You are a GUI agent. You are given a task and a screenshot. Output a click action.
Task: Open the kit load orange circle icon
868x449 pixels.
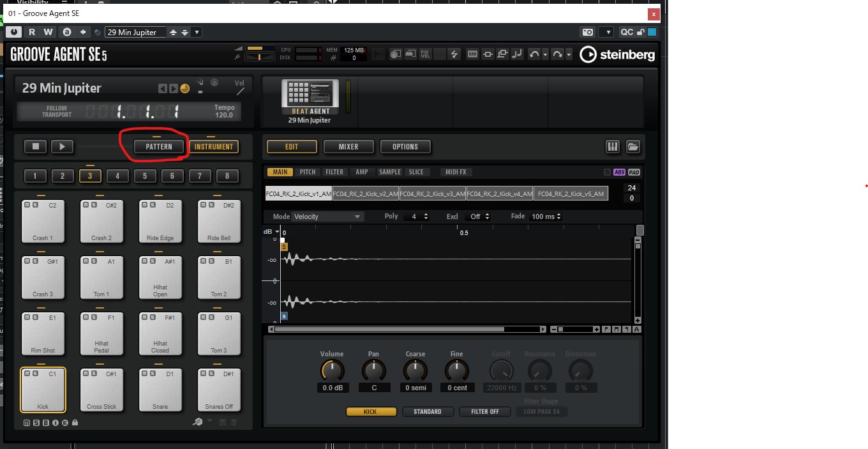tap(185, 89)
